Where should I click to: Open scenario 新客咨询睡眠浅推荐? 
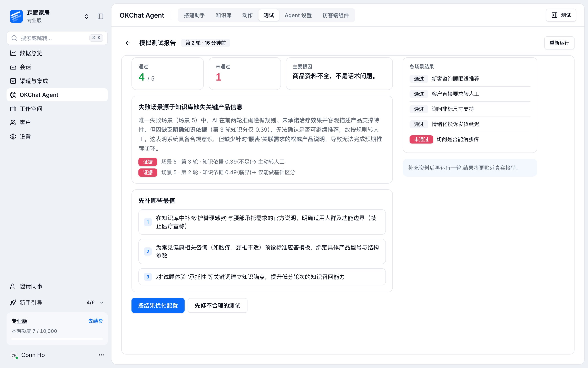point(470,79)
